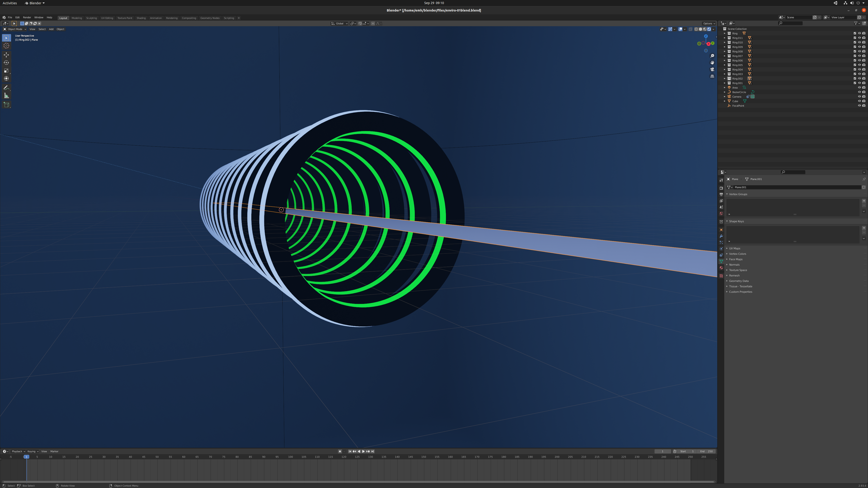Viewport: 868px width, 488px height.
Task: Open the Object Mode dropdown
Action: [x=15, y=29]
